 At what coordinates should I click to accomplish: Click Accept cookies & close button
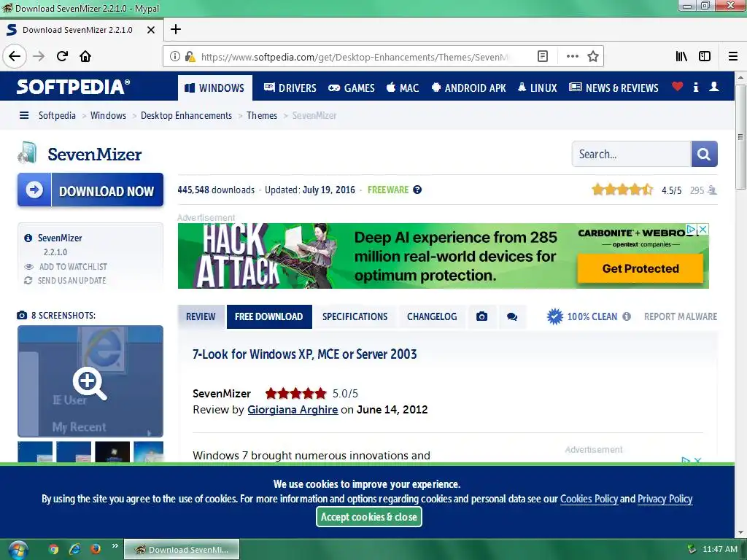coord(368,517)
